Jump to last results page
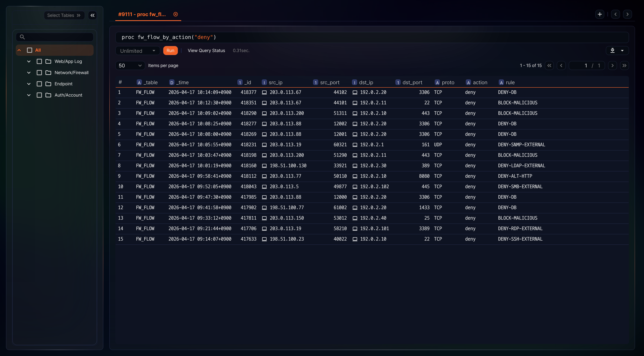Image resolution: width=644 pixels, height=356 pixels. (625, 66)
